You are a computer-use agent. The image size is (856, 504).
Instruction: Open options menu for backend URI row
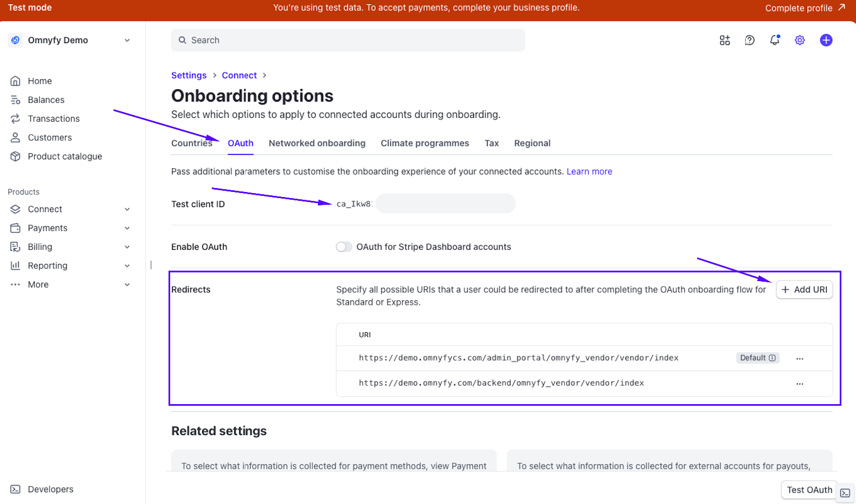[800, 384]
